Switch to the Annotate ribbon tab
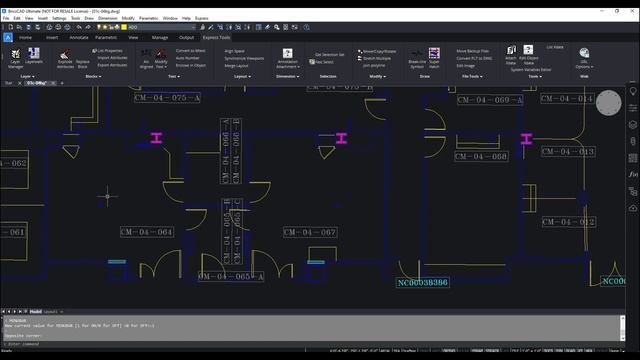 (79, 37)
